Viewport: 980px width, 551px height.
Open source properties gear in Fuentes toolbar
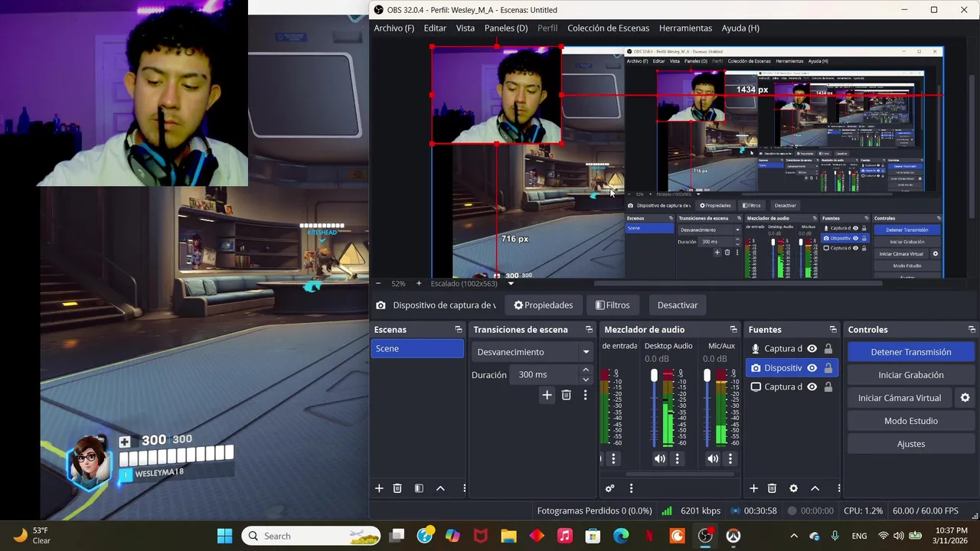793,488
